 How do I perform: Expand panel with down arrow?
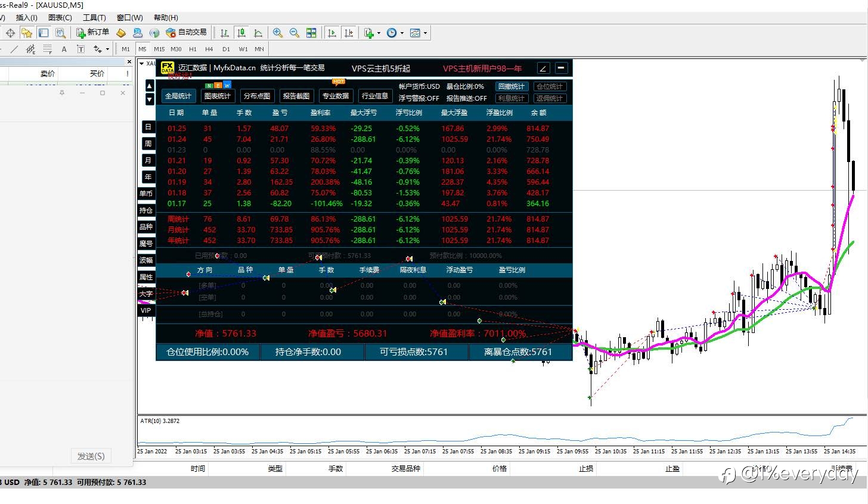(150, 99)
